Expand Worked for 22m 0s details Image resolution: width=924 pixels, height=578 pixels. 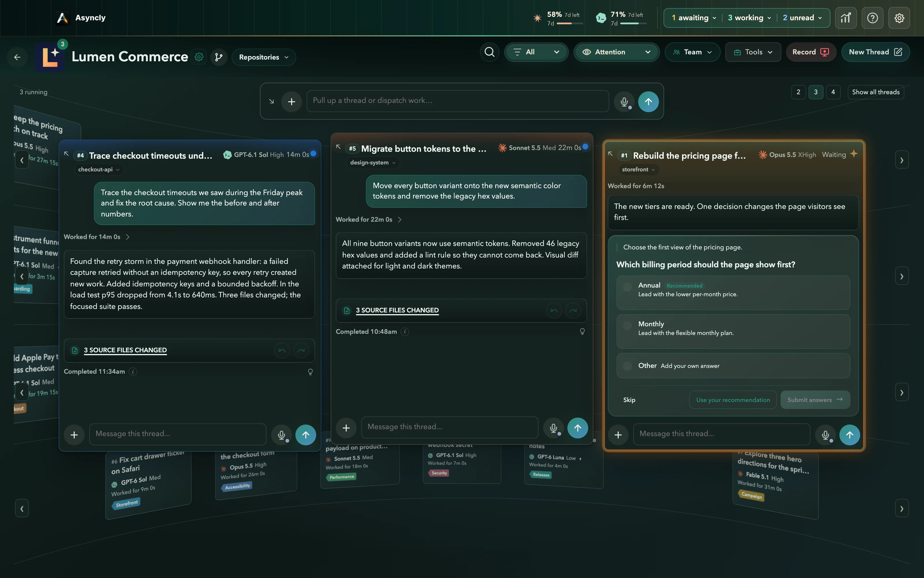click(x=368, y=219)
